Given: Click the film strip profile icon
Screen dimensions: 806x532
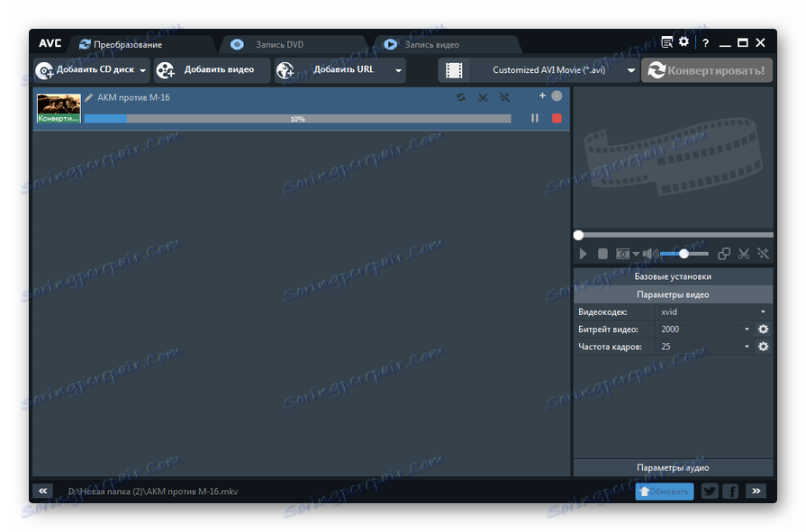Looking at the screenshot, I should (454, 70).
